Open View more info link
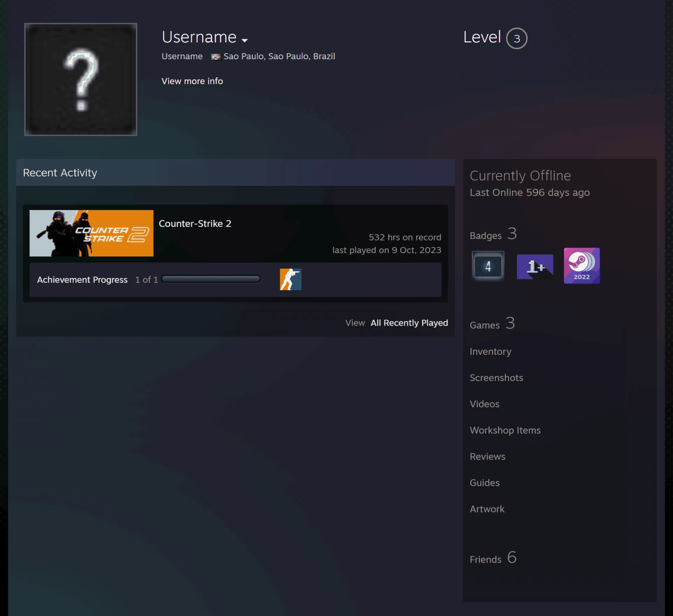The image size is (673, 616). tap(192, 81)
